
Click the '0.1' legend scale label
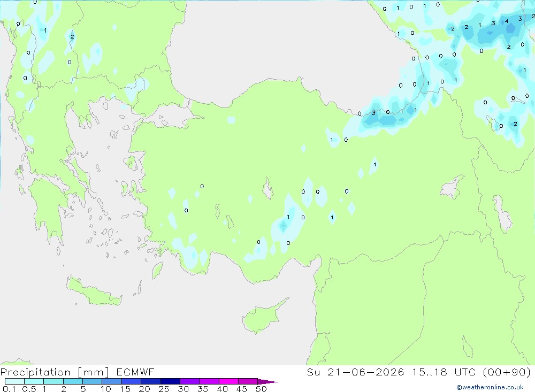9,389
